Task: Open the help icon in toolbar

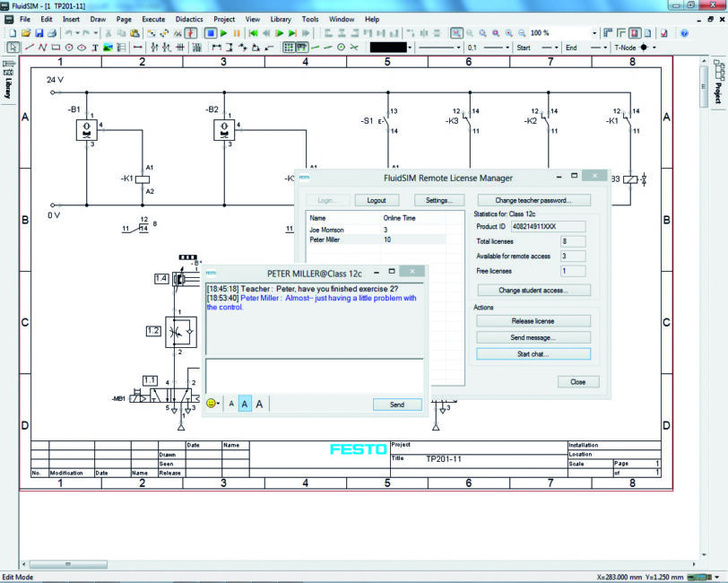Action: (684, 33)
